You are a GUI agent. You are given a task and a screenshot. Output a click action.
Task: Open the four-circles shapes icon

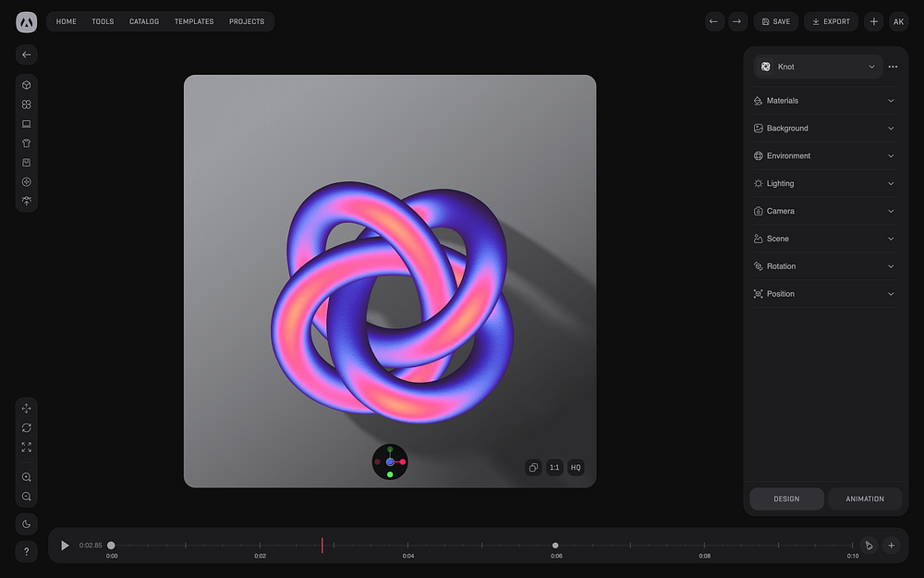[x=27, y=105]
